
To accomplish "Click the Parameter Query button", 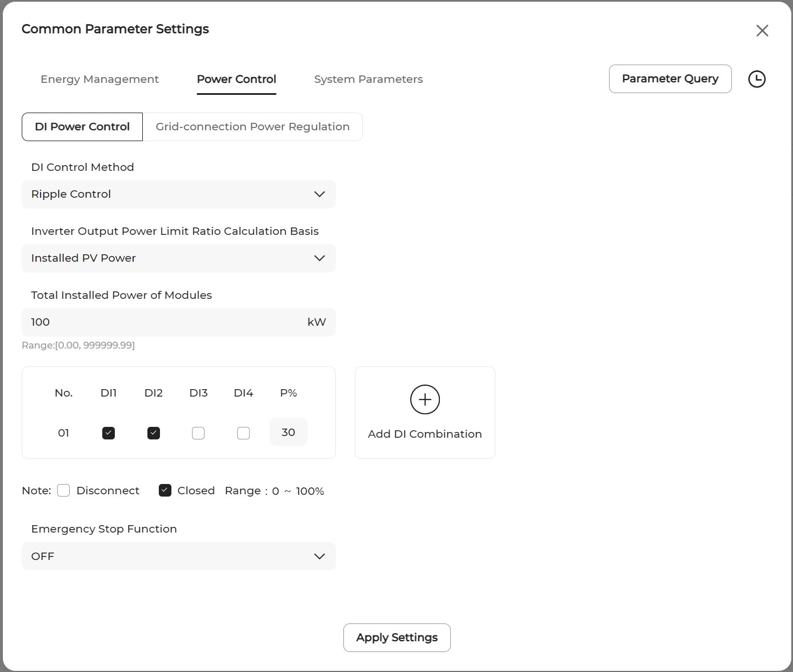I will (670, 79).
